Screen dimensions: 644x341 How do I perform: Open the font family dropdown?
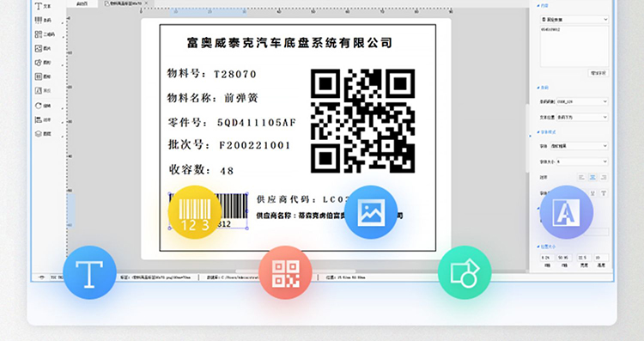tap(579, 146)
